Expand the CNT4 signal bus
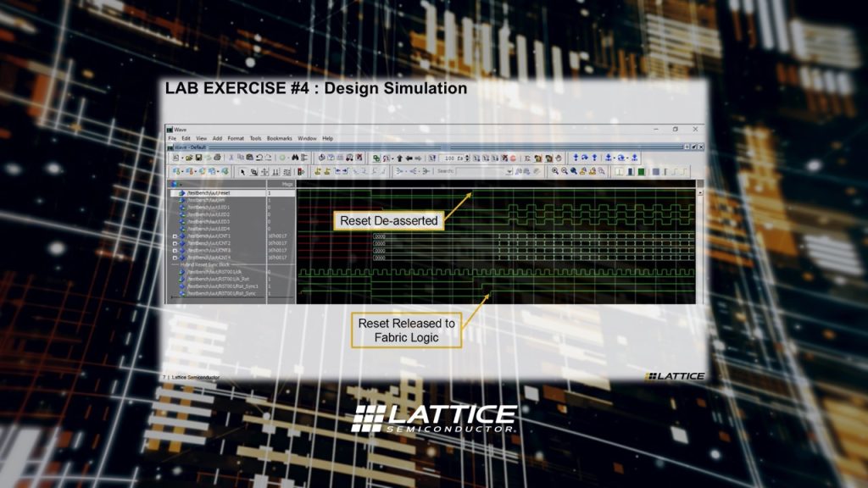This screenshot has width=868, height=488. [x=175, y=258]
